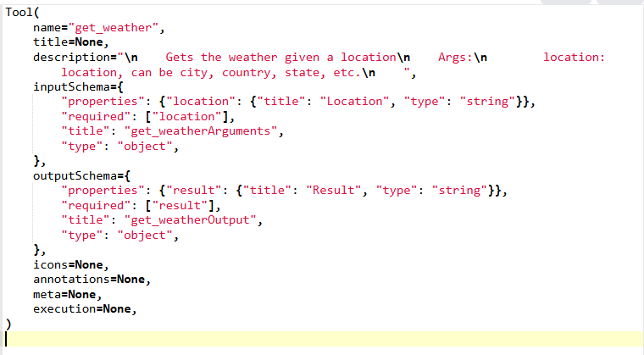
Task: Click the ["location"] required list
Action: click(x=187, y=116)
